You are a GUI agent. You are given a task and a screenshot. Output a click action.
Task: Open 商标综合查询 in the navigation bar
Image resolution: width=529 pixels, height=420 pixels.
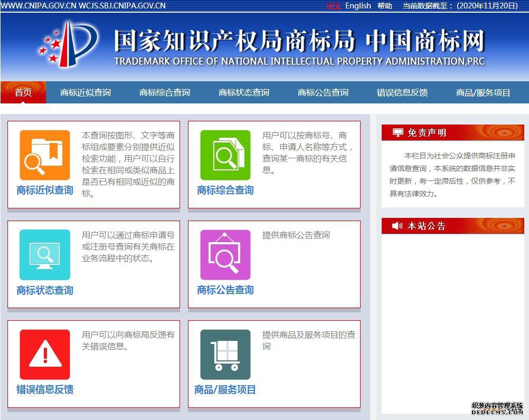pyautogui.click(x=165, y=92)
